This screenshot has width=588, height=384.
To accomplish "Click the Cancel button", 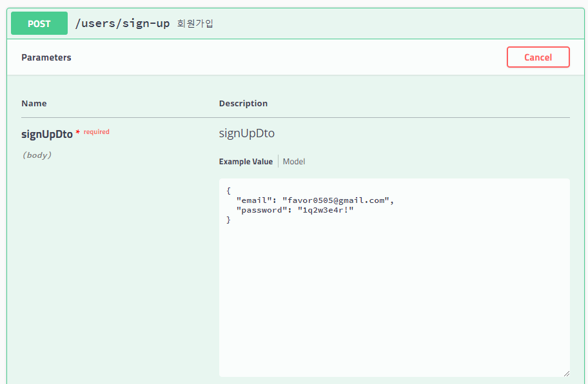I will (x=538, y=57).
